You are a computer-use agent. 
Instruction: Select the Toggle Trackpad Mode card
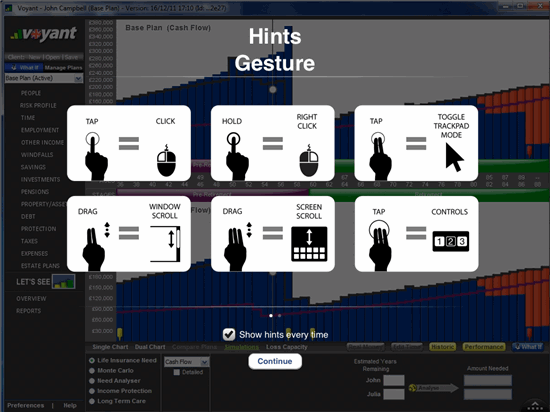[x=416, y=143]
